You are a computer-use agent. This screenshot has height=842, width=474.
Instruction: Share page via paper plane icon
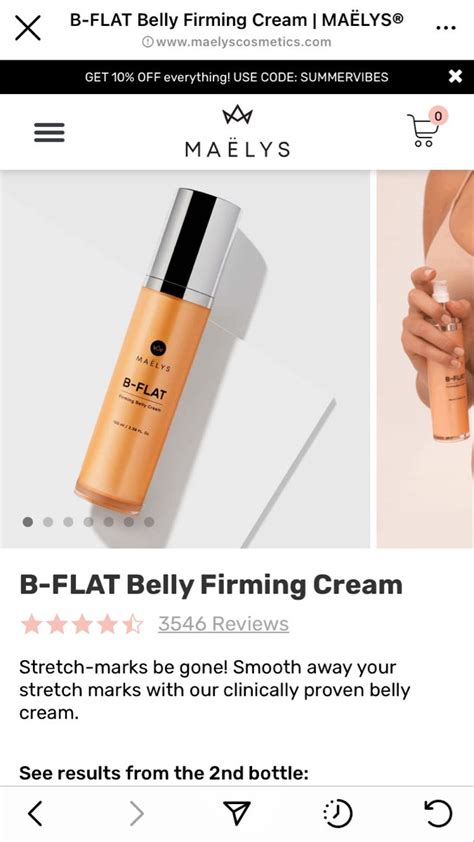237,812
